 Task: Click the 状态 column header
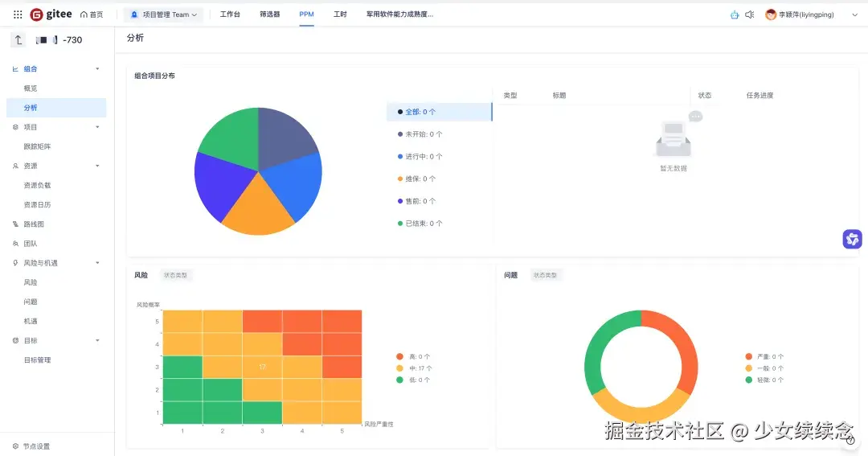coord(705,95)
